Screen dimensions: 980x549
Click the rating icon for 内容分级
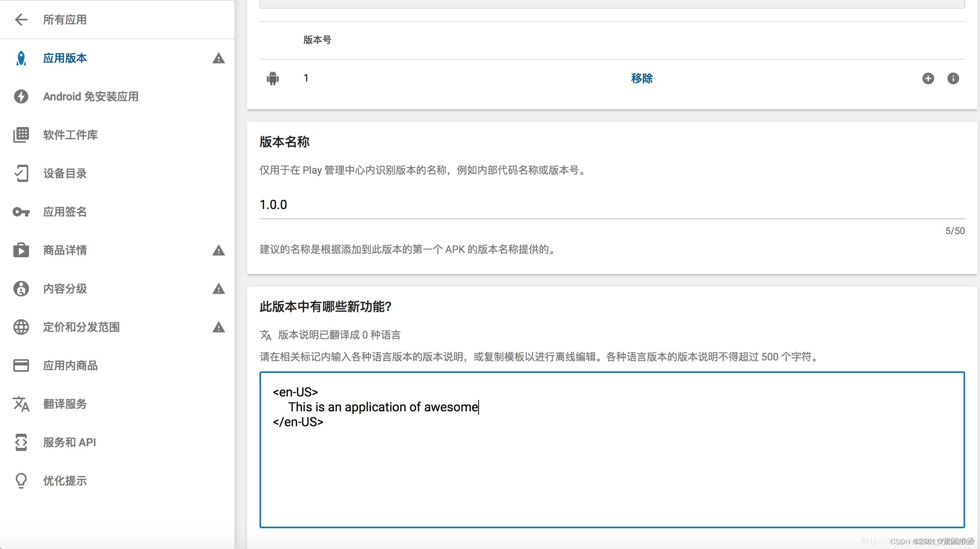coord(21,289)
